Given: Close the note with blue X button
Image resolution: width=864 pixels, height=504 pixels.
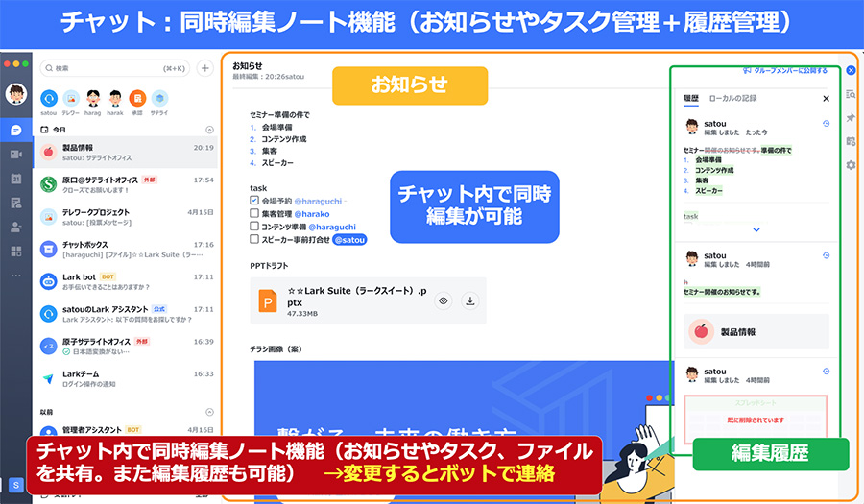Looking at the screenshot, I should coord(851,70).
